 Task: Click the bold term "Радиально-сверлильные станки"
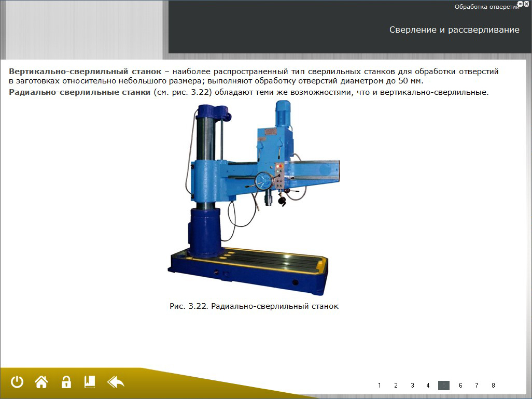coord(80,92)
